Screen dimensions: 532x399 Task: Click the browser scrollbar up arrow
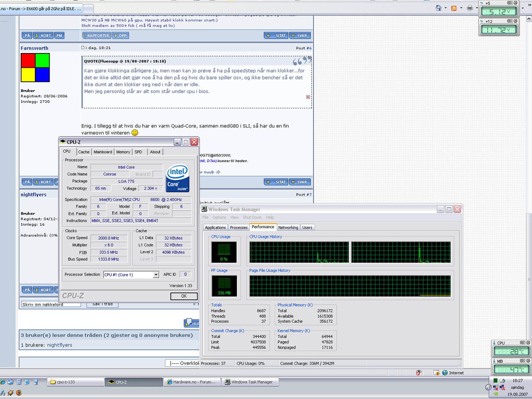pyautogui.click(x=529, y=19)
